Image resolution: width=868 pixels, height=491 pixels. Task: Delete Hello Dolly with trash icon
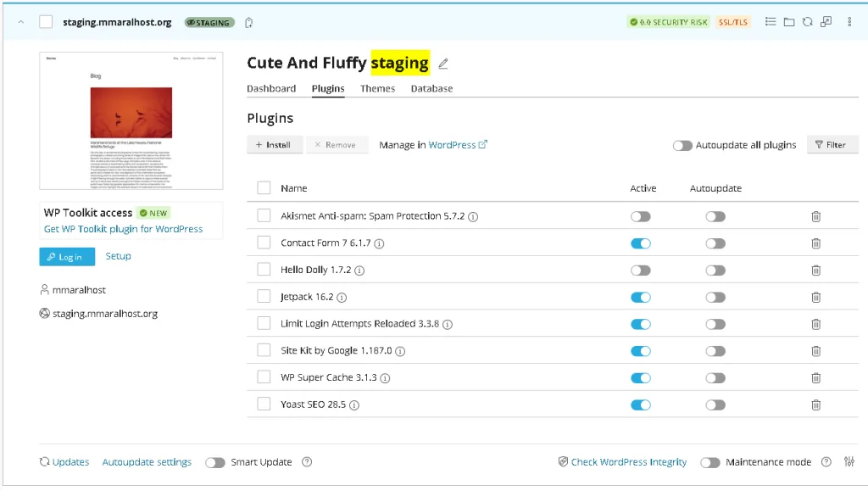coord(816,271)
